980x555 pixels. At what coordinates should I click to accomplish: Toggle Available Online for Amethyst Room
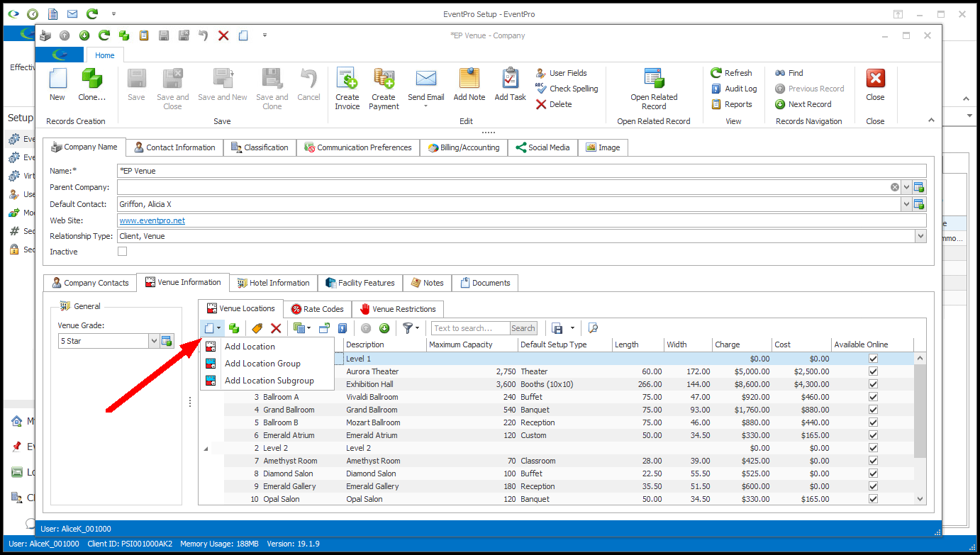873,461
